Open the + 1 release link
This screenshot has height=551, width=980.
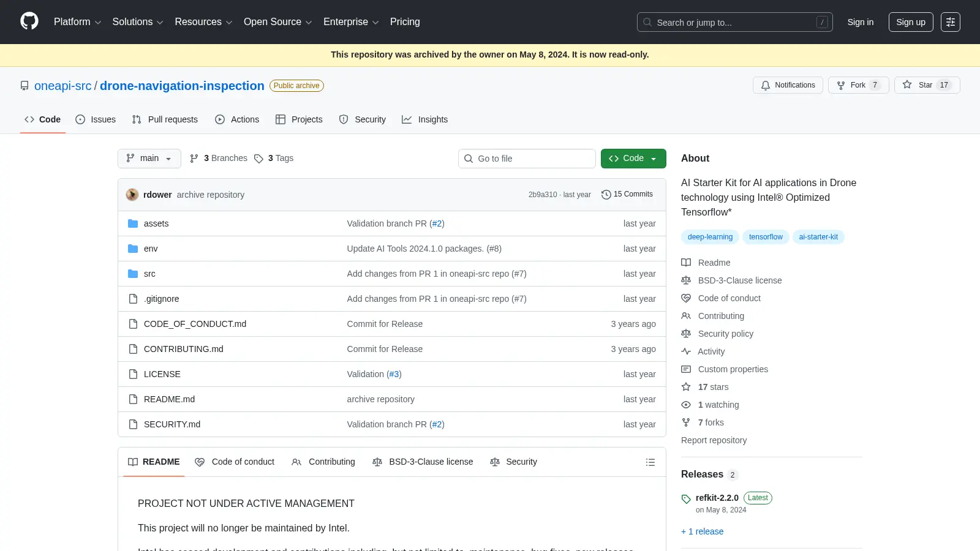(x=703, y=531)
